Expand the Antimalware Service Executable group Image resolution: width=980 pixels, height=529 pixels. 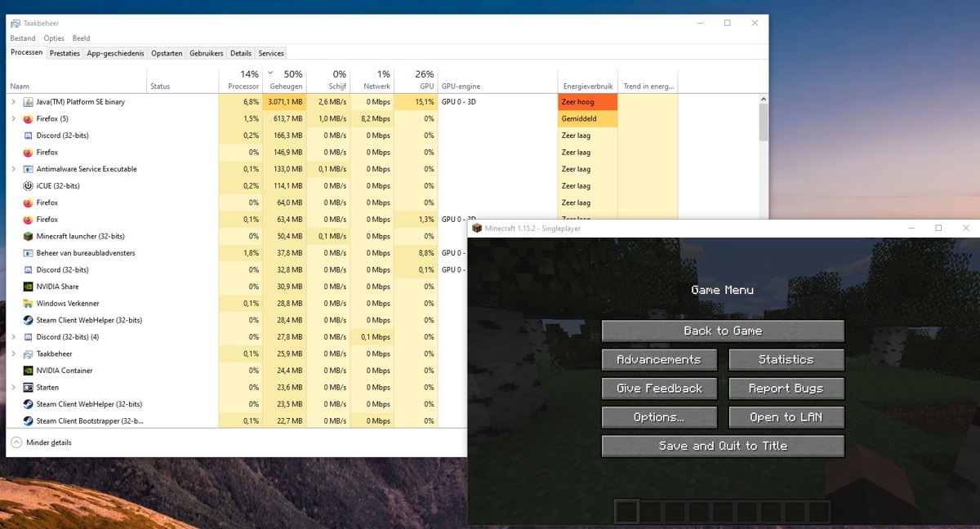[x=13, y=169]
